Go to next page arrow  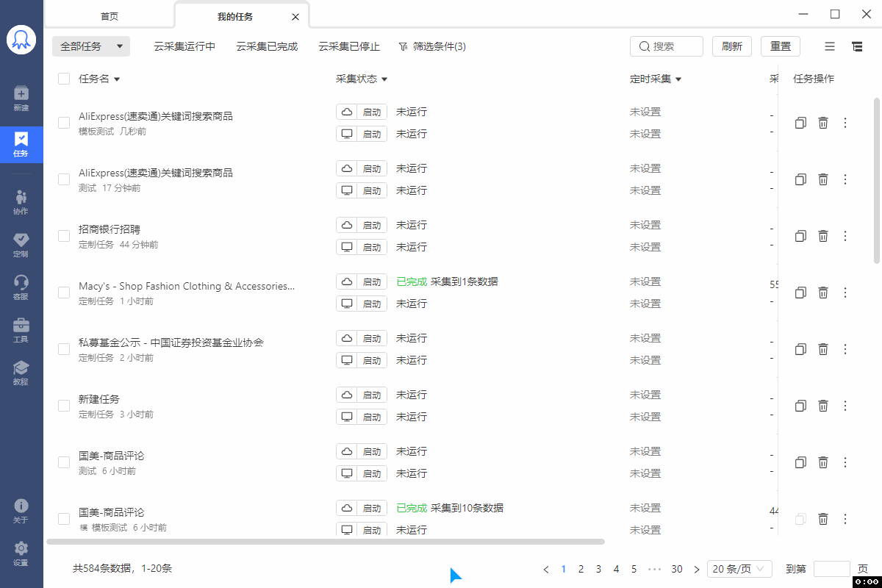click(697, 569)
